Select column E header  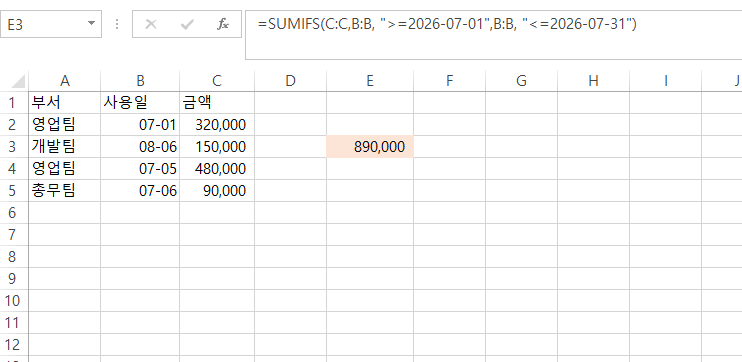[x=370, y=81]
